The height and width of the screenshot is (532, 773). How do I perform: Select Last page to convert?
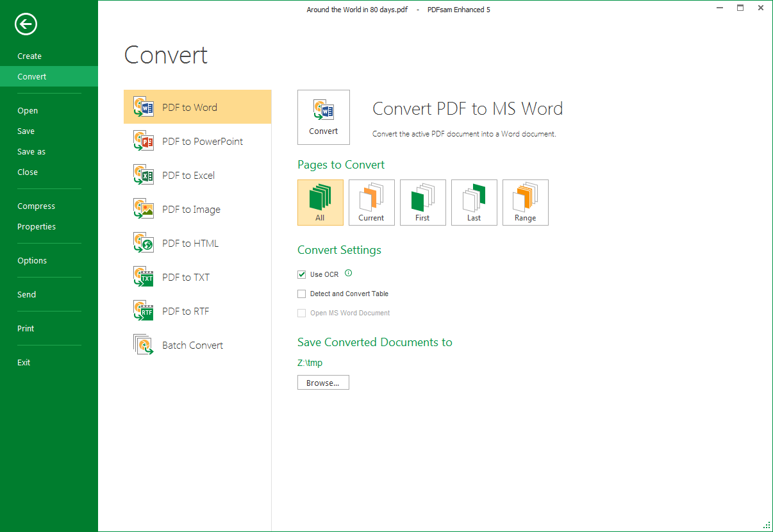tap(474, 203)
